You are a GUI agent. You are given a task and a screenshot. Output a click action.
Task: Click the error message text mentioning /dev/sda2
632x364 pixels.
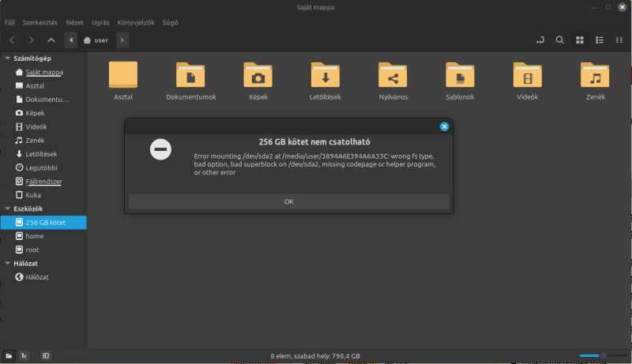pos(314,164)
